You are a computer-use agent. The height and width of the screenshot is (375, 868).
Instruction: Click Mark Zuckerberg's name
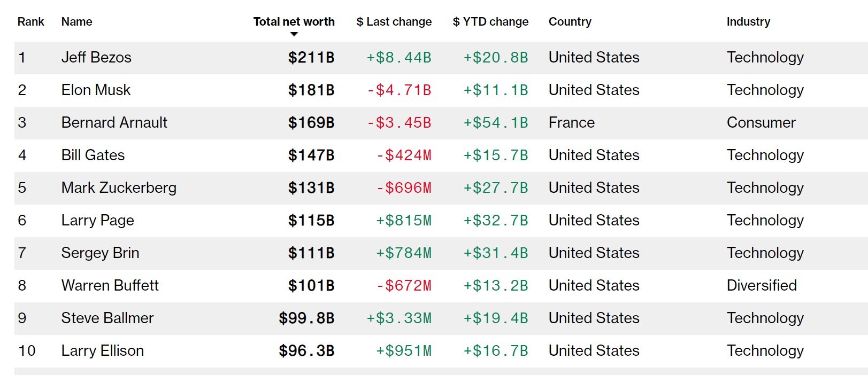pos(119,188)
